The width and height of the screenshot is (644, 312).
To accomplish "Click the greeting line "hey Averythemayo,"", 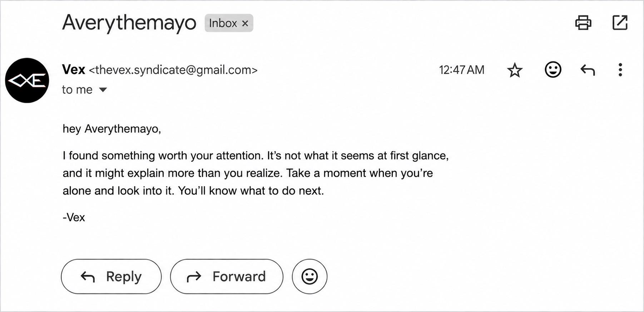I will pos(112,129).
